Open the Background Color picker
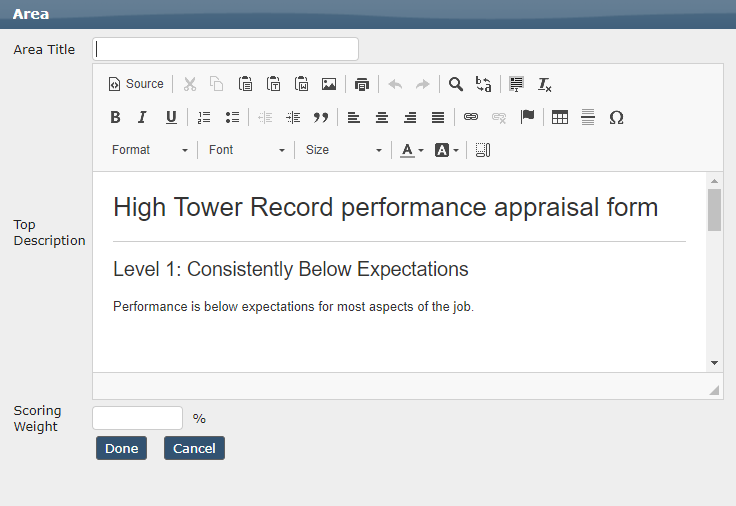This screenshot has height=506, width=736. click(446, 150)
